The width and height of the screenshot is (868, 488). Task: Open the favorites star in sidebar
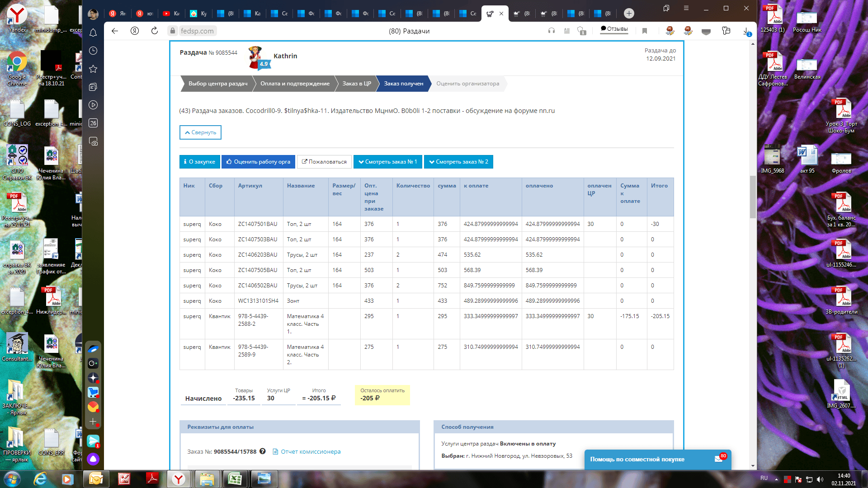coord(93,69)
